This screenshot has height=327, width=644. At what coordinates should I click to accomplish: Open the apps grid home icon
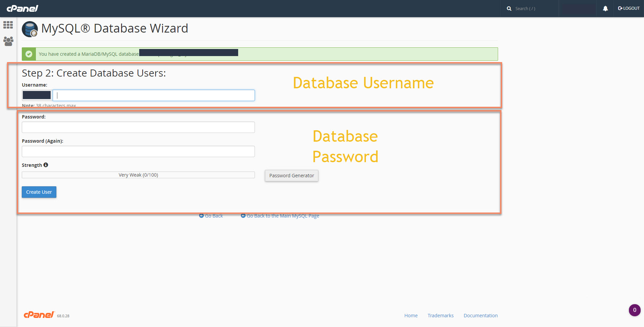(x=8, y=25)
